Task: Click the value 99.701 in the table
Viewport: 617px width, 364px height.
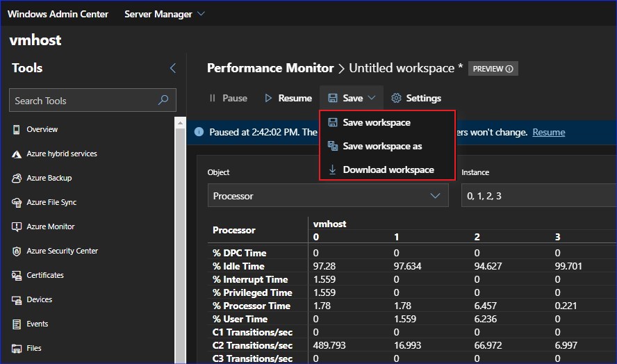Action: 568,267
